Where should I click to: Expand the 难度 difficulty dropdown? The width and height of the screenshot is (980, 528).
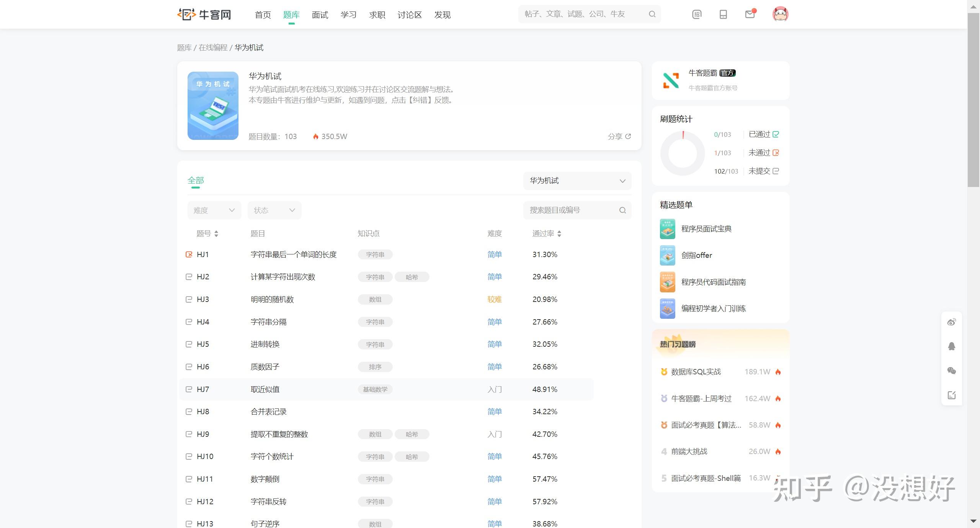(x=214, y=210)
